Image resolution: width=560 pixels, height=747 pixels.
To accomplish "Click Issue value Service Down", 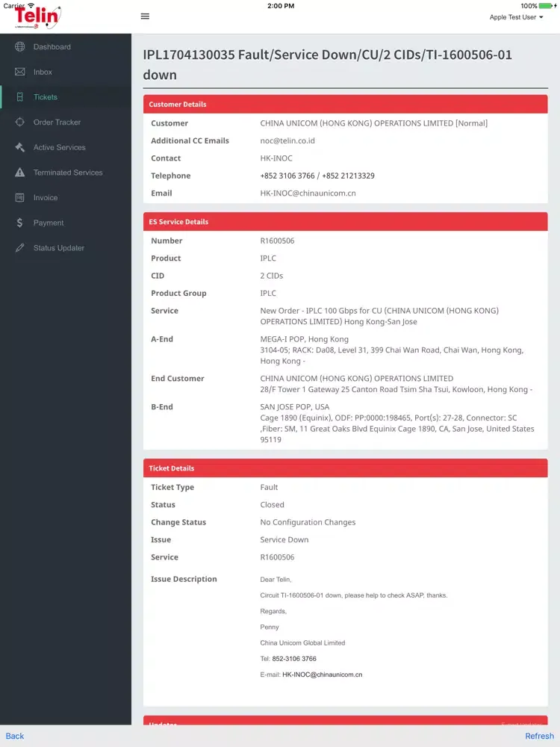I will click(x=284, y=540).
